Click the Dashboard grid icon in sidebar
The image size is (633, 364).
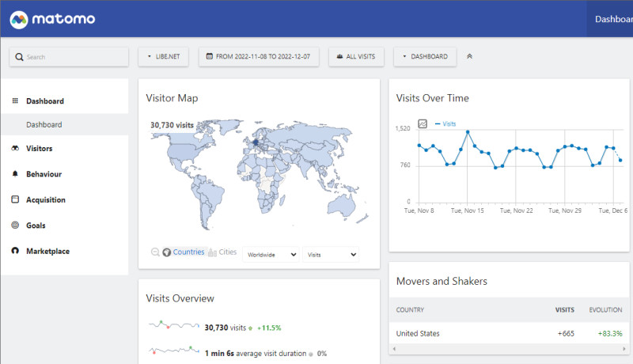(15, 101)
